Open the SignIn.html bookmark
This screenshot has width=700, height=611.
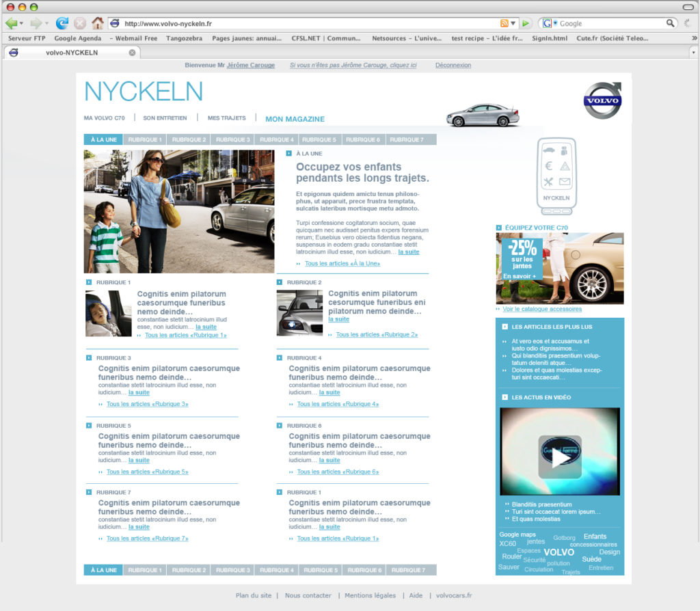(x=550, y=38)
